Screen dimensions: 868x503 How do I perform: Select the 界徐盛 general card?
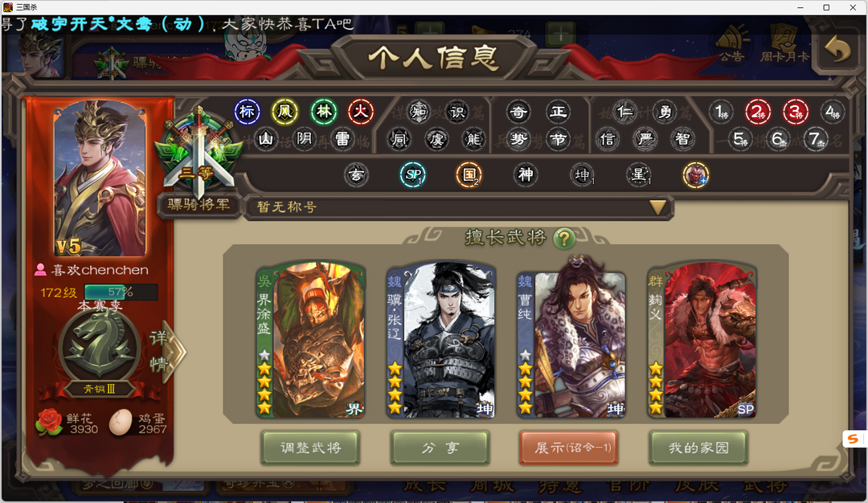click(x=310, y=341)
